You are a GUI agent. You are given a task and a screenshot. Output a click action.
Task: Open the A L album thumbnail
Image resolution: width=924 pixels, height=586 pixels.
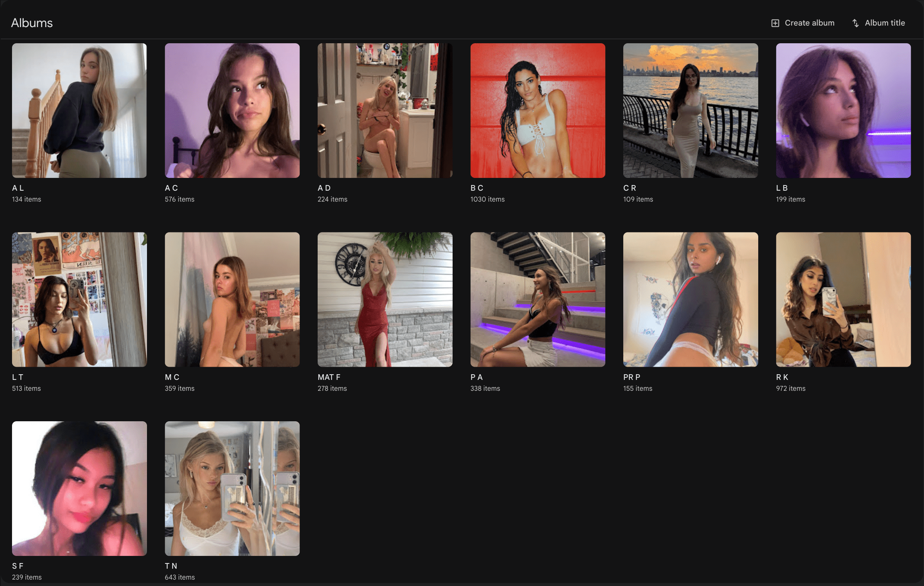pyautogui.click(x=79, y=111)
